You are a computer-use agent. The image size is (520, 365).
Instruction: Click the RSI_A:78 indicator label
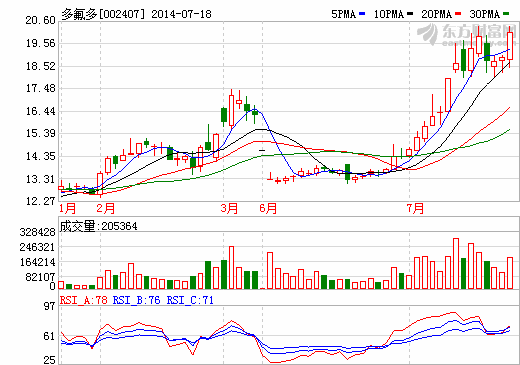pyautogui.click(x=84, y=300)
